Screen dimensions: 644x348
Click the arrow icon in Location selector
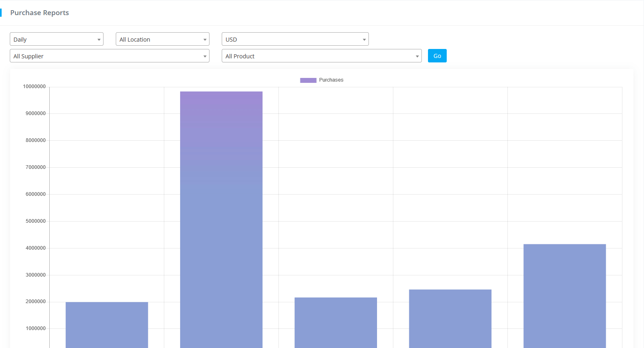tap(205, 40)
